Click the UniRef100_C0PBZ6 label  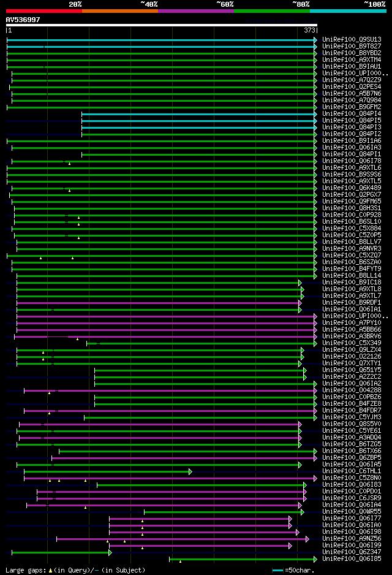[352, 397]
